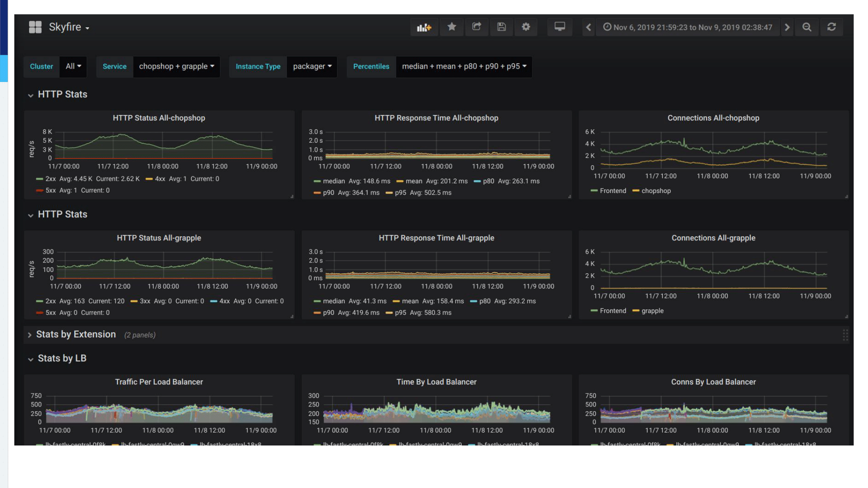Click the HTTP Status All-chopshop panel corner handle
868x488 pixels.
(292, 197)
